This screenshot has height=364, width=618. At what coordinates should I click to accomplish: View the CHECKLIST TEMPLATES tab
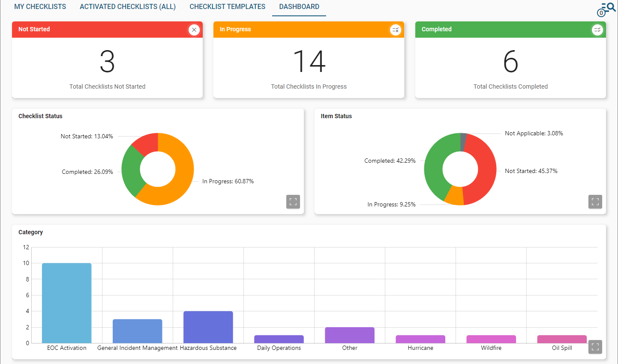pos(227,6)
